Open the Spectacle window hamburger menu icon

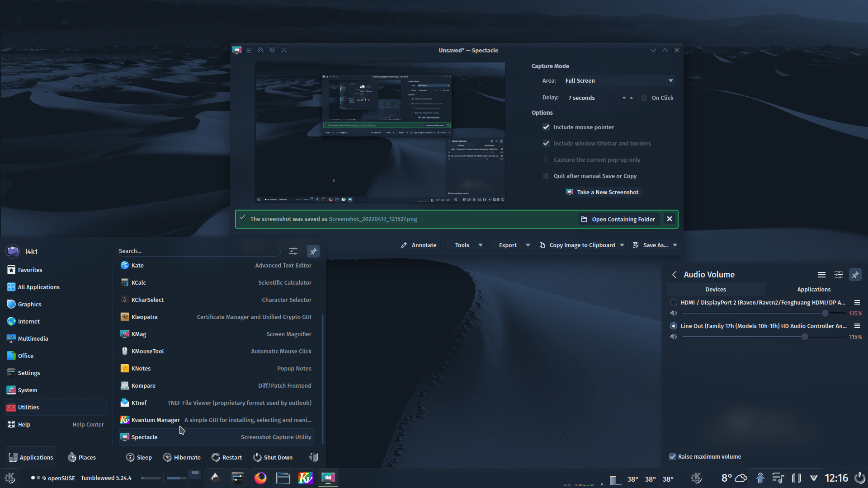click(x=249, y=50)
